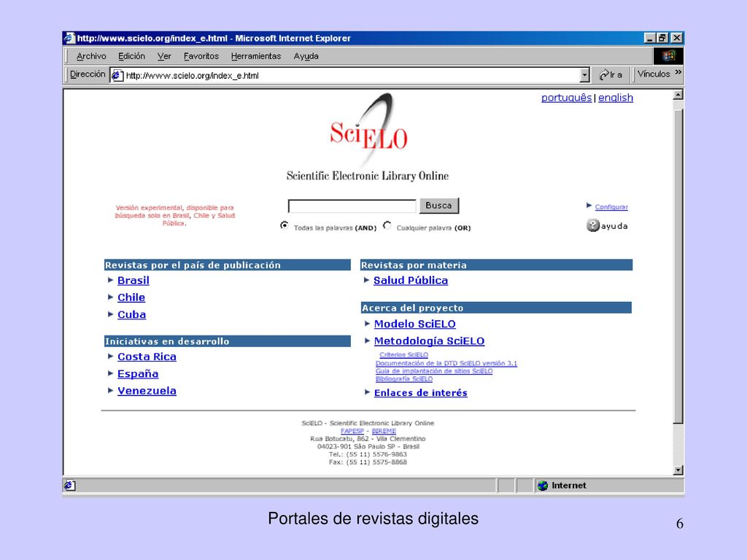Open the Herramientas menu
This screenshot has height=560, width=747.
(256, 56)
